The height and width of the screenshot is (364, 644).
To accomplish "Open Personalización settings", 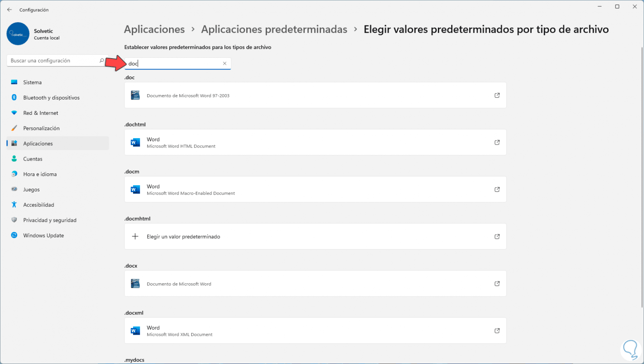I will click(58, 128).
